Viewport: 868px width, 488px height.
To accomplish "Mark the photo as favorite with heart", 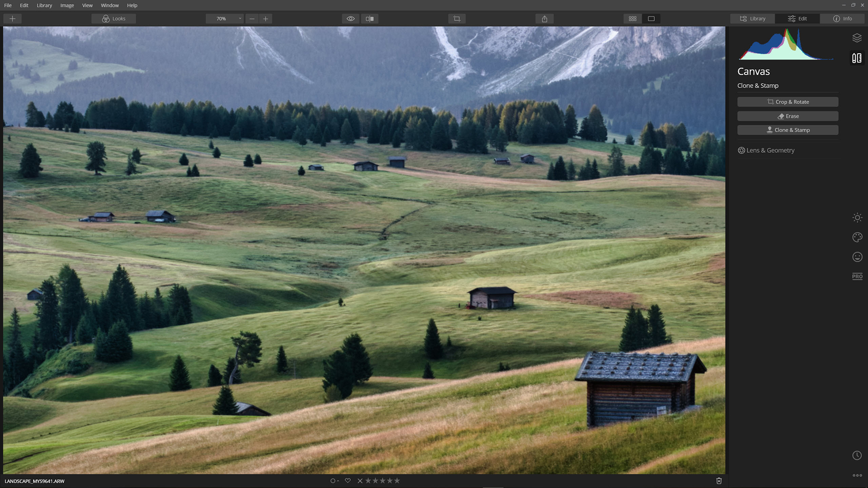I will (x=348, y=481).
